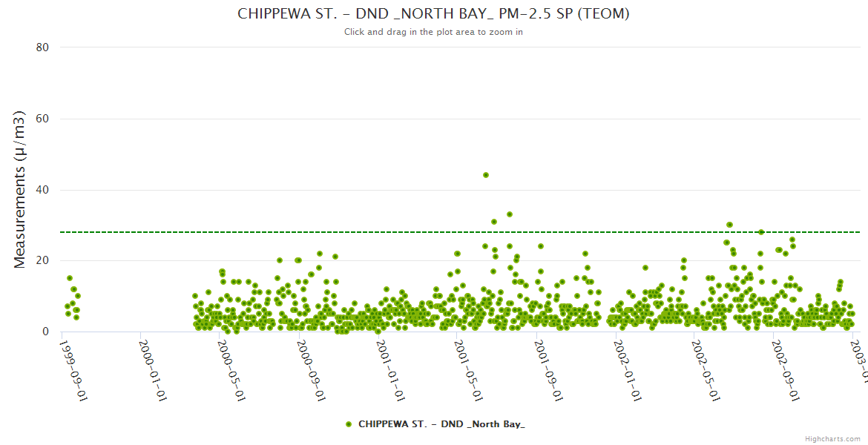Click the chart title text
This screenshot has width=868, height=445.
click(433, 13)
